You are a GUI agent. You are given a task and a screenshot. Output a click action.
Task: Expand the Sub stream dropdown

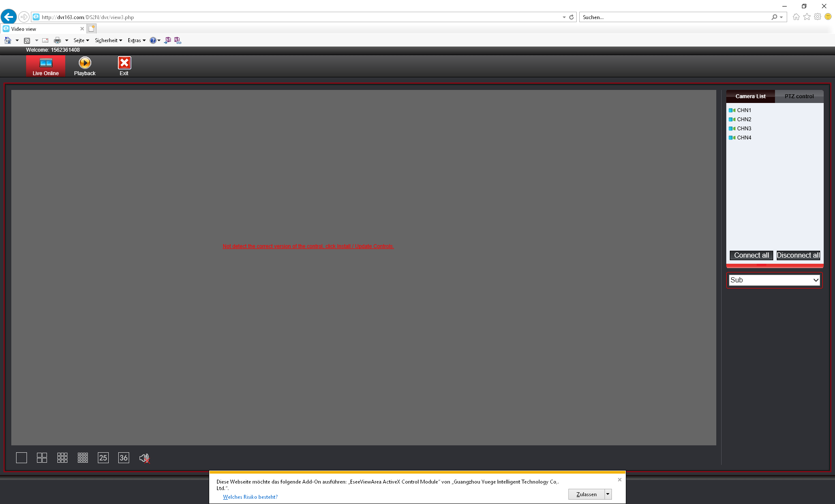tap(774, 280)
